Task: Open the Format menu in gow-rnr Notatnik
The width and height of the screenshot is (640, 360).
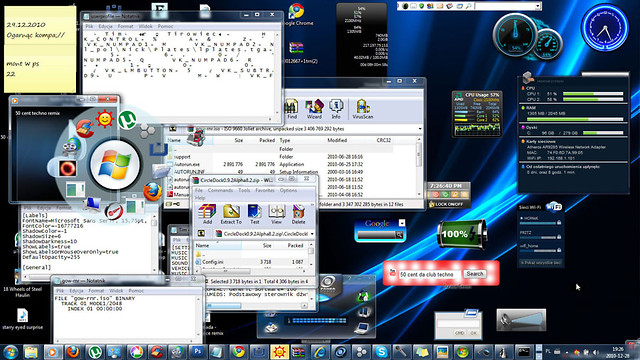Action: [x=96, y=291]
